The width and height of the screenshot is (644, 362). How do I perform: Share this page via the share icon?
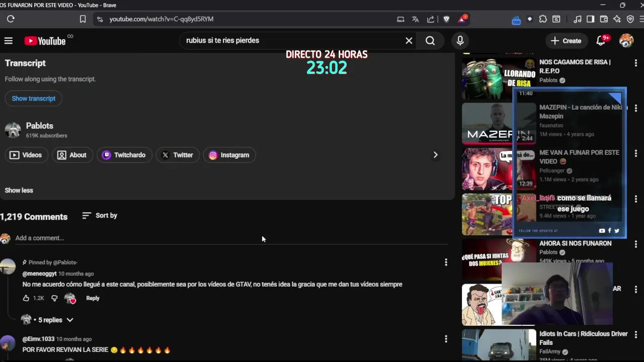(431, 19)
